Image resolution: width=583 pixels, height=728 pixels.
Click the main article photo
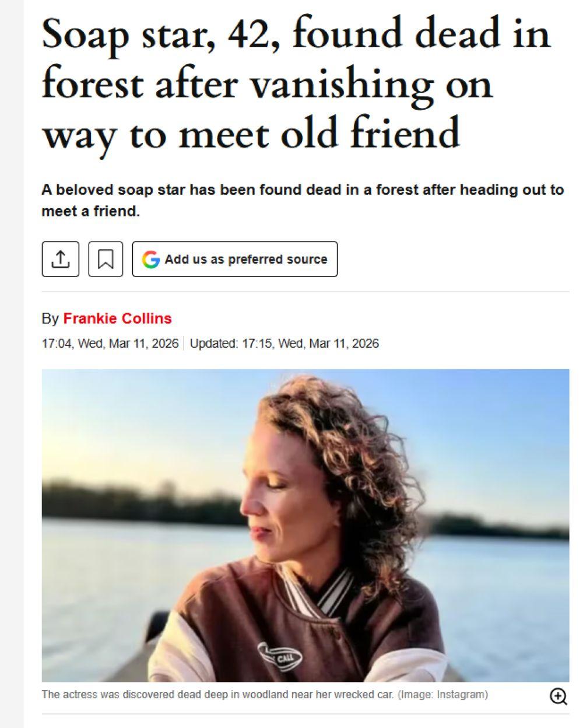[x=305, y=525]
